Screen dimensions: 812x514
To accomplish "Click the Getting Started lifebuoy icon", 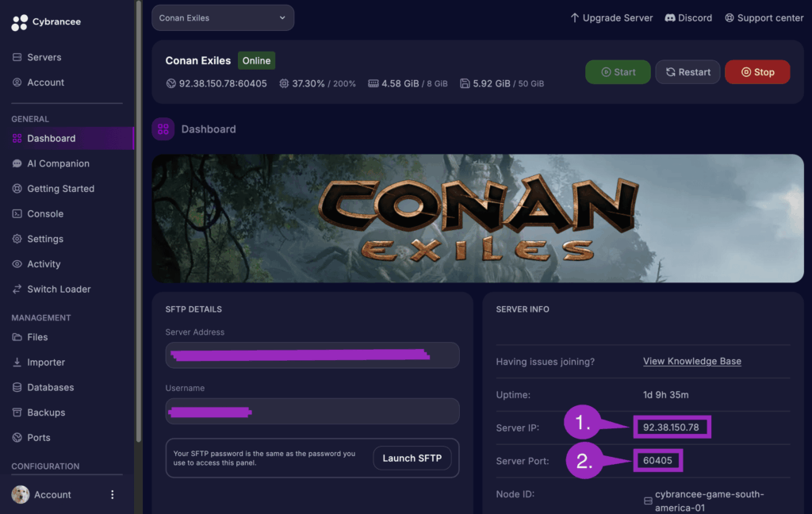I will [17, 189].
